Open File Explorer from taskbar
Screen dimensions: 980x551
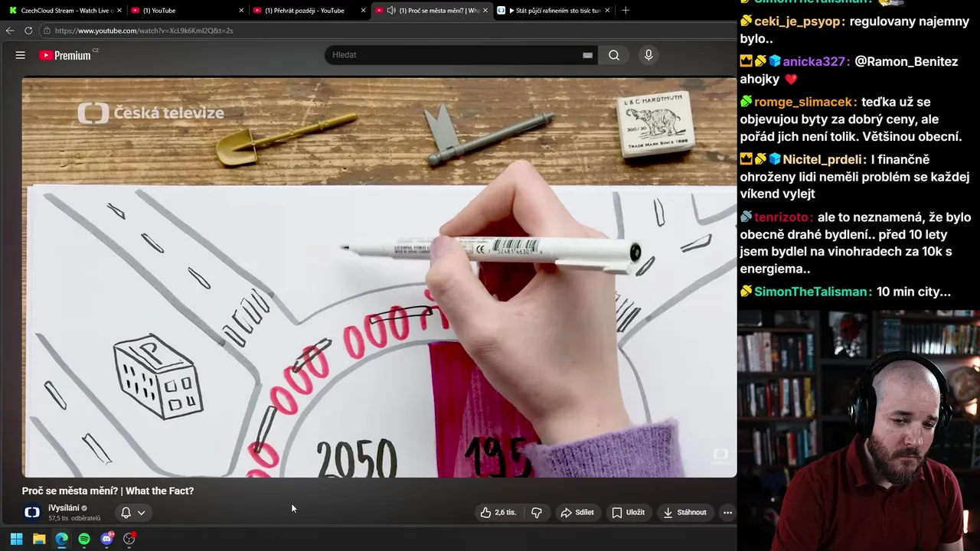pyautogui.click(x=39, y=539)
